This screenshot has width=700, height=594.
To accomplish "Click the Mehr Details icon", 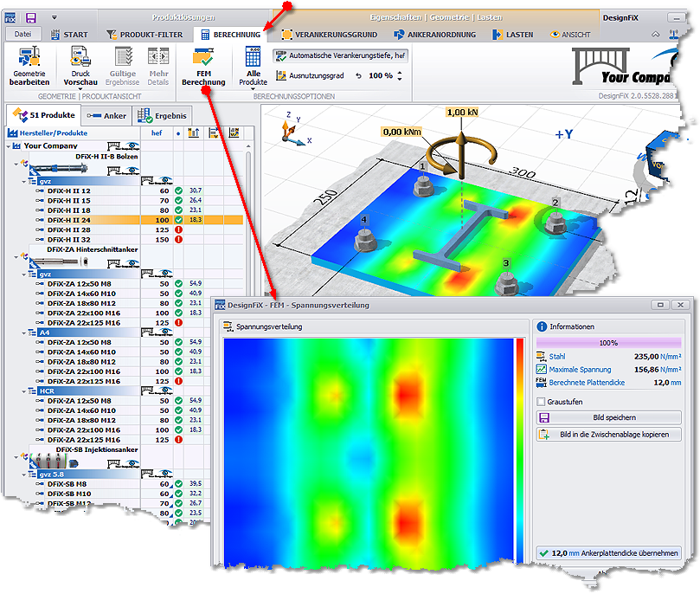I will coord(158,57).
